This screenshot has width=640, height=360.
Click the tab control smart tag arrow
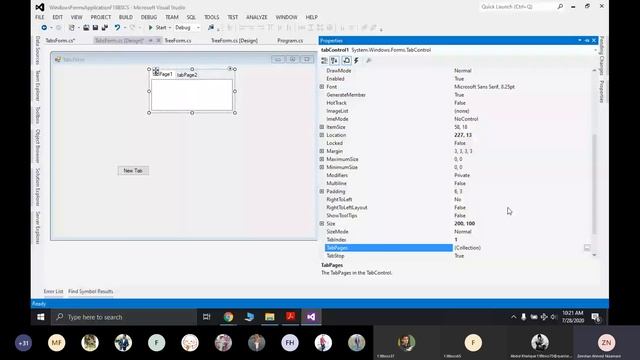(230, 69)
